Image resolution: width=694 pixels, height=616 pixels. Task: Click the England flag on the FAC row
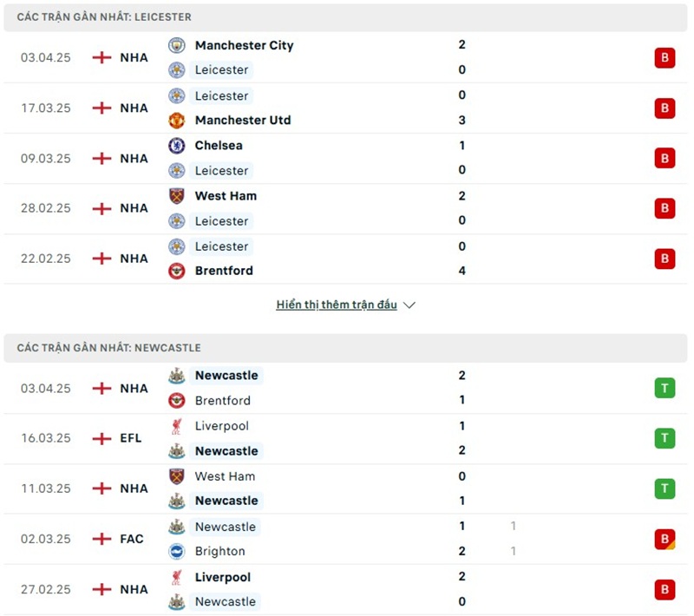click(x=101, y=539)
